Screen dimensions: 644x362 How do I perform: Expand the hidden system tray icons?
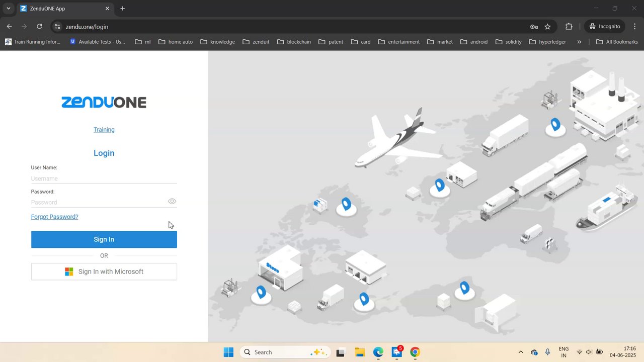[x=521, y=352]
